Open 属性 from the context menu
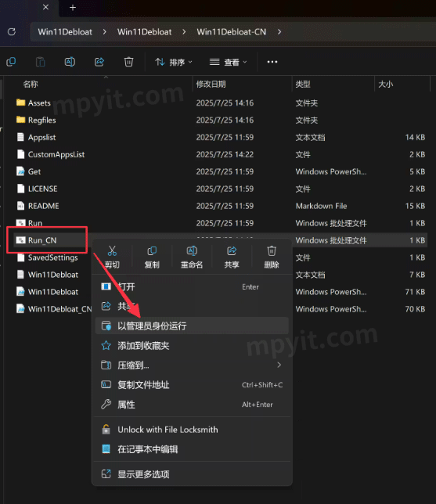This screenshot has height=504, width=436. (192, 405)
